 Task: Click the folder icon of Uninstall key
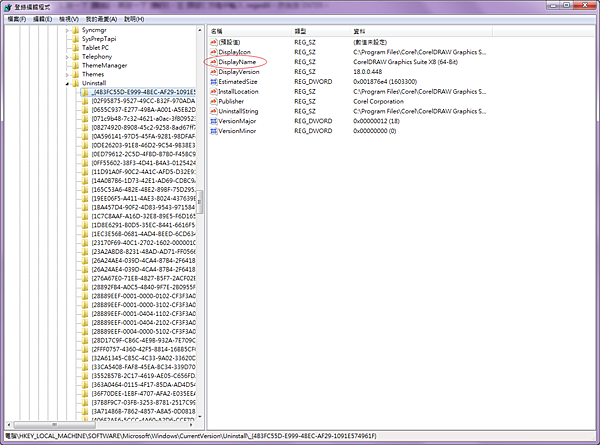(75, 83)
